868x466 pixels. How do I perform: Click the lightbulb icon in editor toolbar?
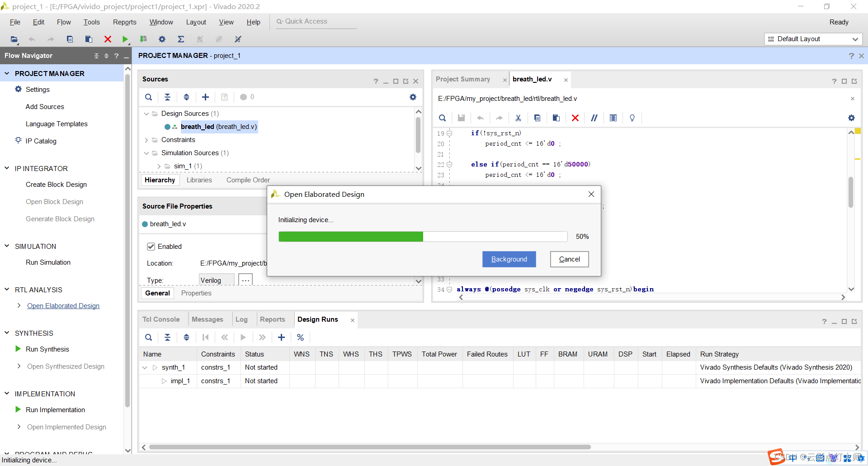pos(632,118)
